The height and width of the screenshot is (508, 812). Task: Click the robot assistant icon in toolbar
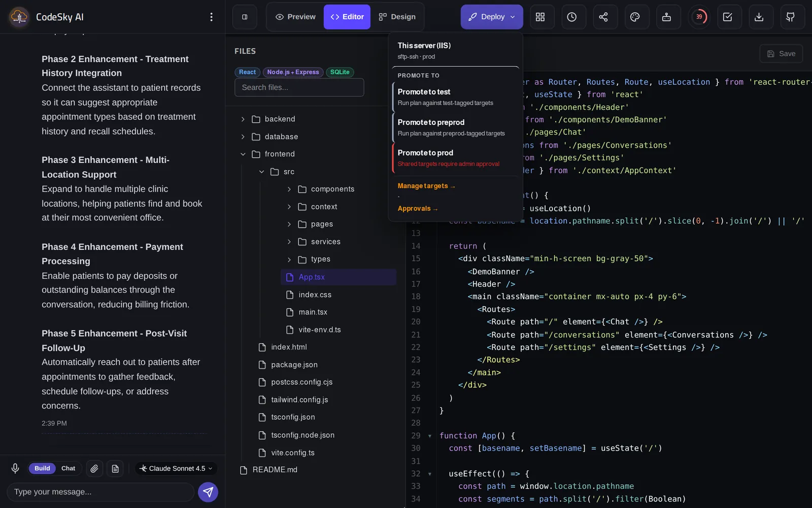tap(666, 17)
